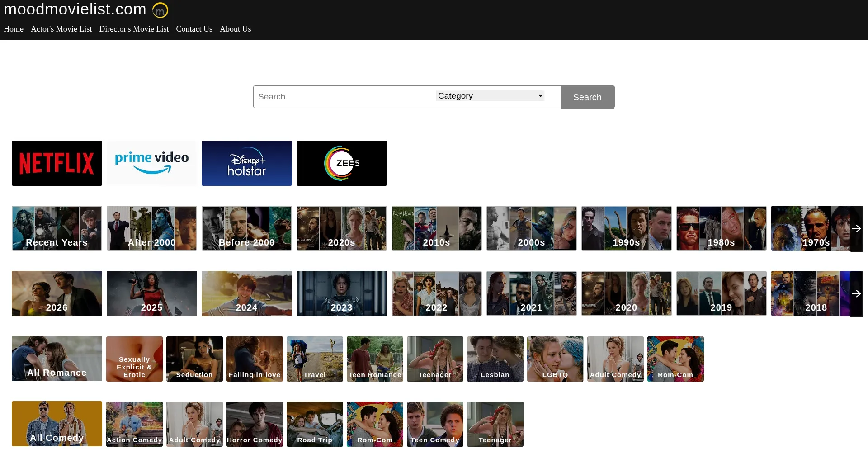Open the Lesbian category tile
The width and height of the screenshot is (868, 449).
[495, 359]
